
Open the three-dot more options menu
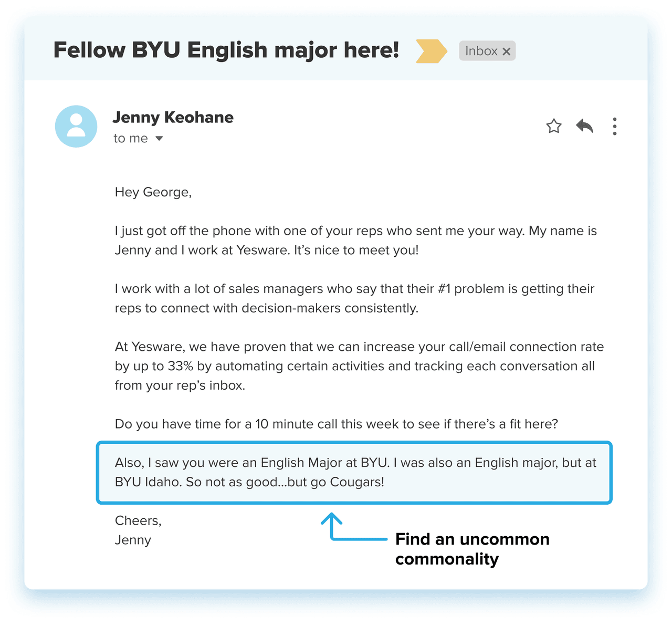coord(614,127)
